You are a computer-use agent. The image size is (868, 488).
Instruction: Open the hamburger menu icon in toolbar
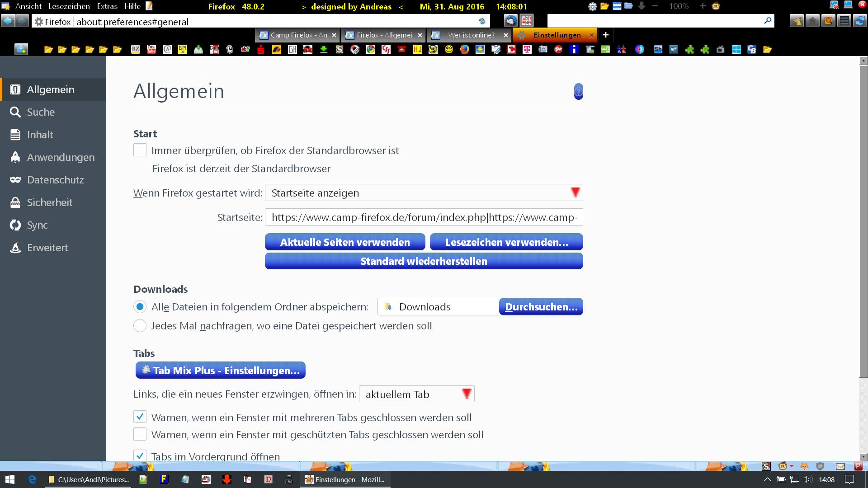pyautogui.click(x=844, y=21)
